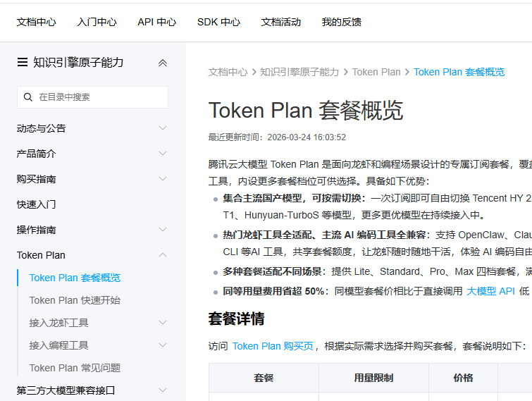Expand the 第三方大模型兼容接口 chevron
Image resolution: width=532 pixels, height=401 pixels.
[x=163, y=390]
